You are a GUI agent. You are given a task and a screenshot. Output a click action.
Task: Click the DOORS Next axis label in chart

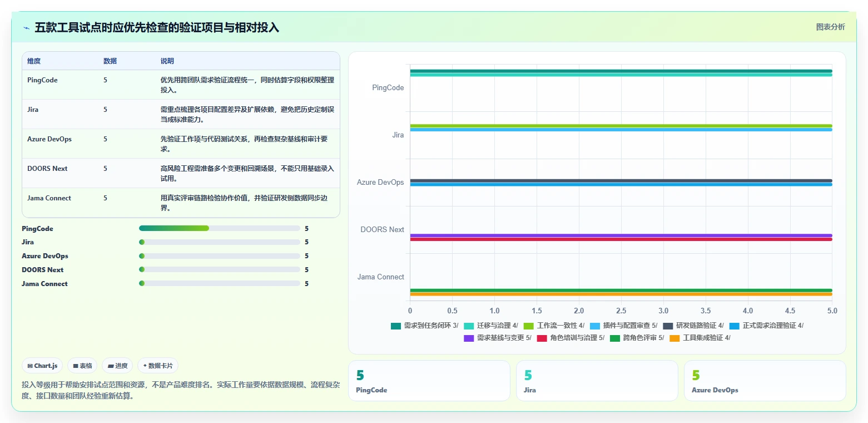[383, 230]
